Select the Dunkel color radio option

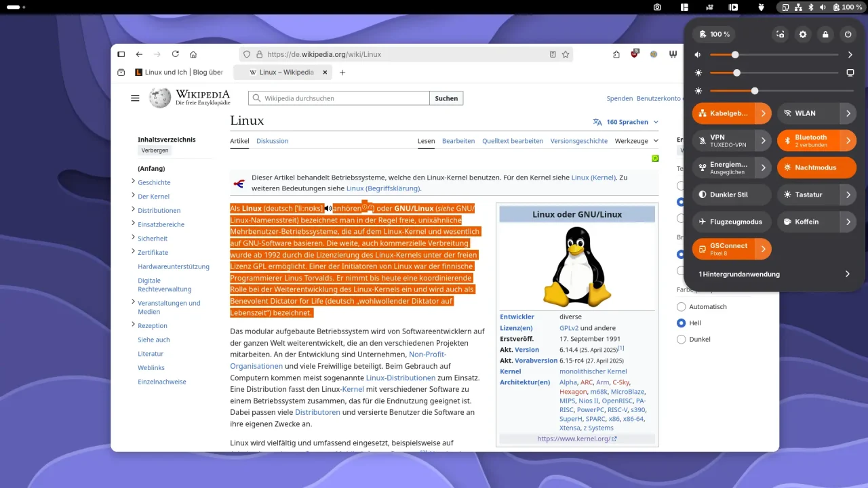click(681, 339)
